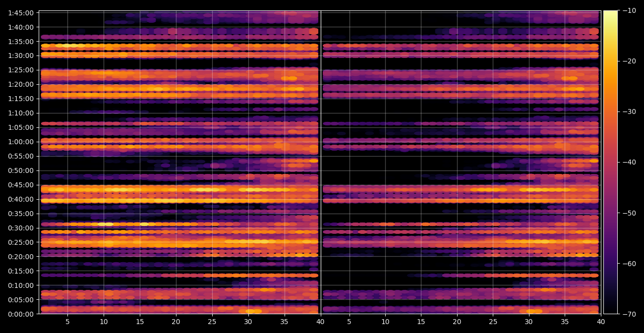Click the 0:35:00 y-axis tick label
The width and height of the screenshot is (644, 333).
pyautogui.click(x=21, y=213)
